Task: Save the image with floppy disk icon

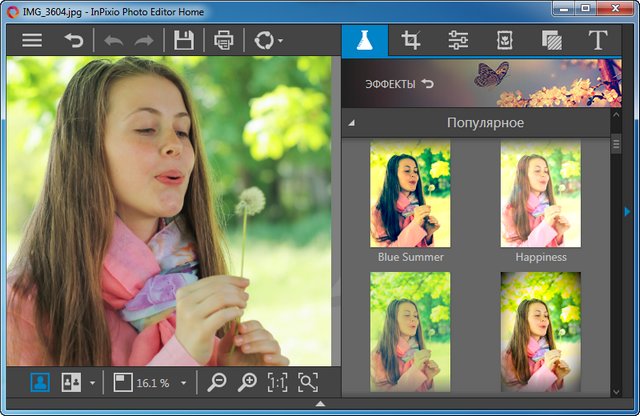Action: 184,41
